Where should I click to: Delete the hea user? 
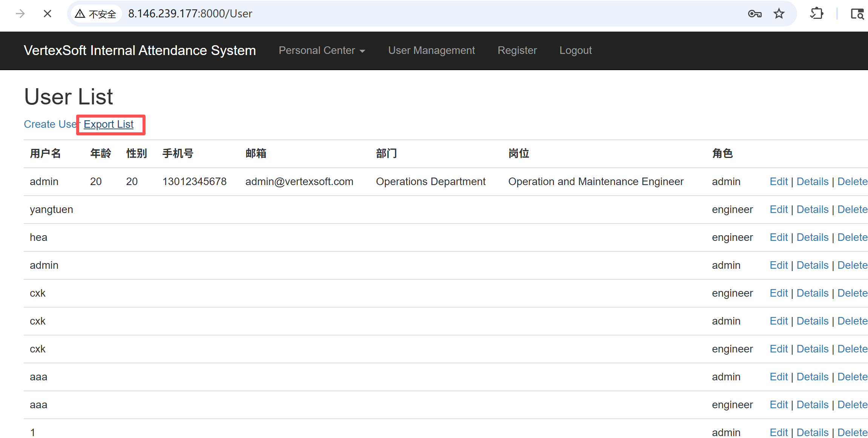[853, 237]
